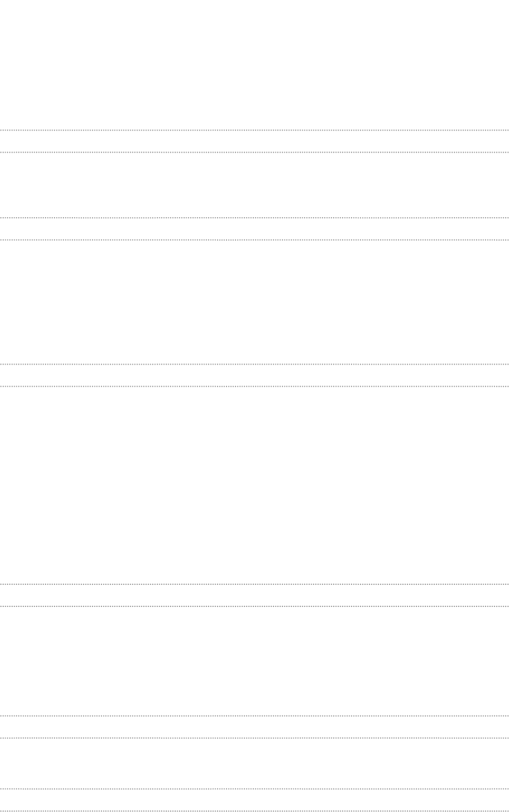The width and height of the screenshot is (509, 812).
Task: Select upper line of second dotted pair
Action: pyautogui.click(x=254, y=217)
